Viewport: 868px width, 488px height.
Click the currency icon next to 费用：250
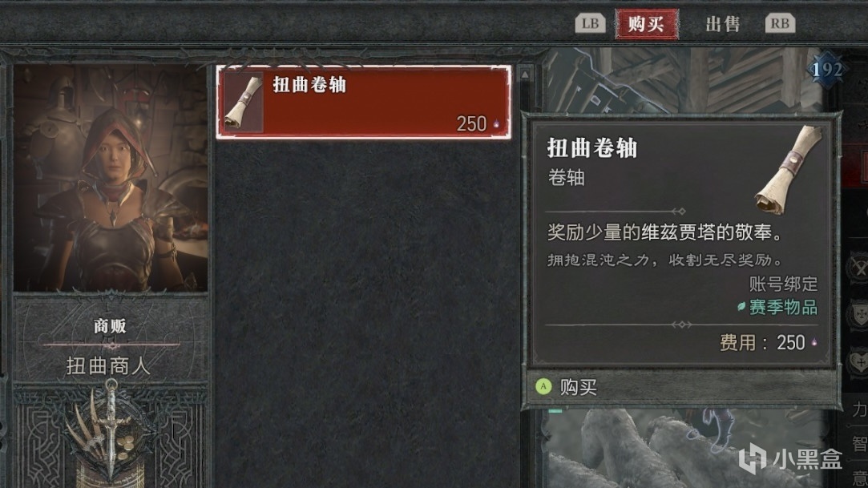point(813,343)
